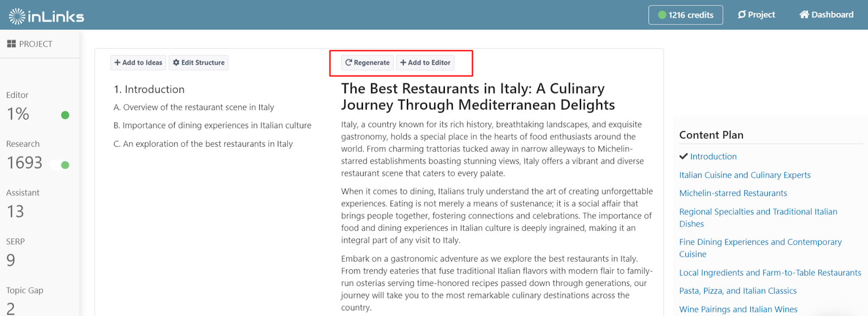The height and width of the screenshot is (316, 868).
Task: Click the Add to Editor button
Action: point(425,63)
